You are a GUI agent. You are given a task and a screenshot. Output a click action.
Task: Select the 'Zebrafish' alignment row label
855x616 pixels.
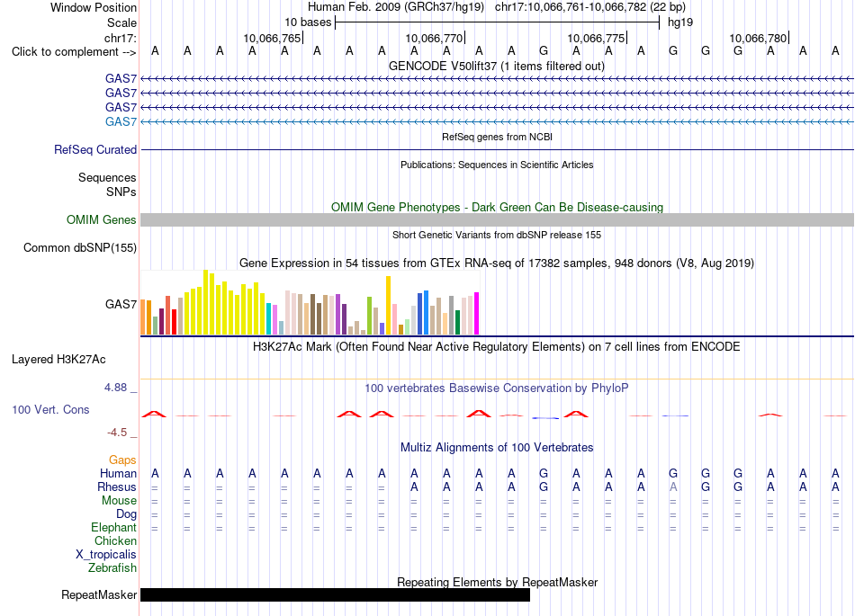pos(112,568)
